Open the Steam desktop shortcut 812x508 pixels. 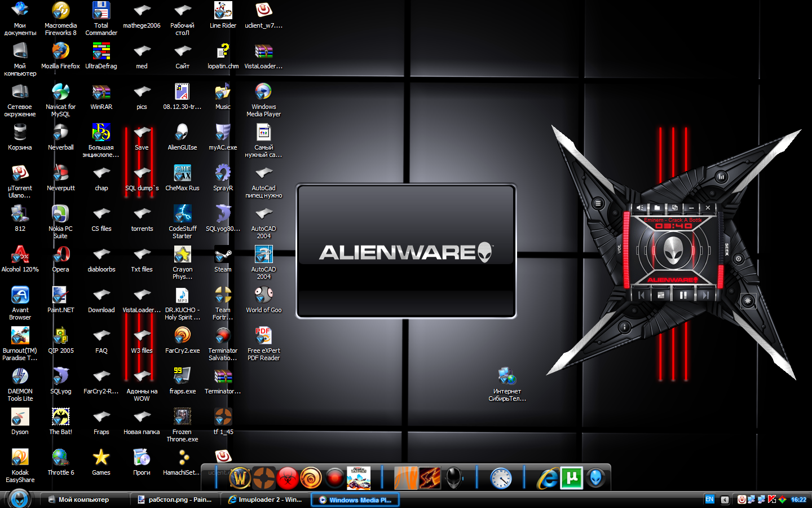(223, 259)
